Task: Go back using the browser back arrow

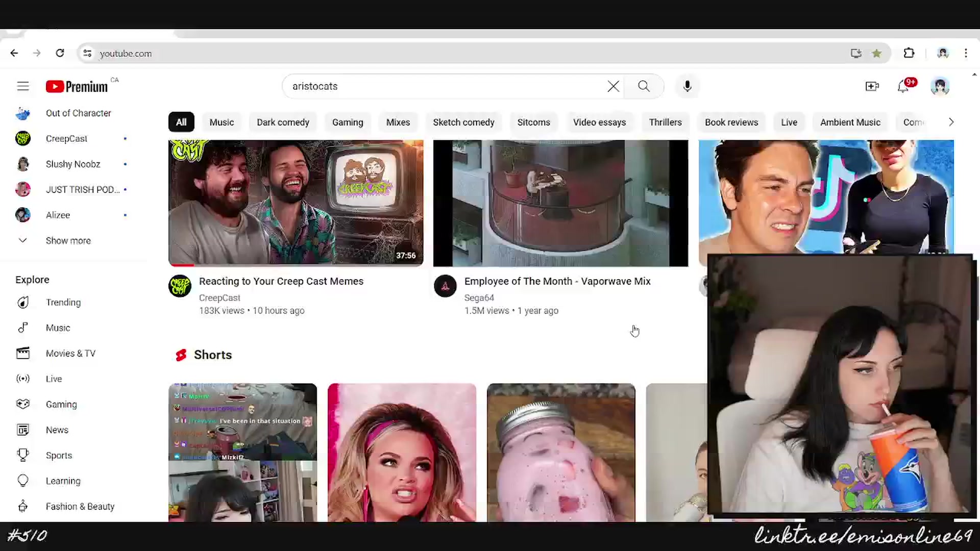Action: point(14,53)
